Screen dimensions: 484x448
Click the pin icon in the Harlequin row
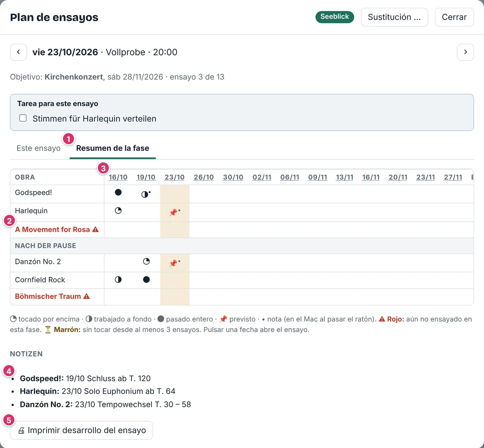click(x=173, y=213)
